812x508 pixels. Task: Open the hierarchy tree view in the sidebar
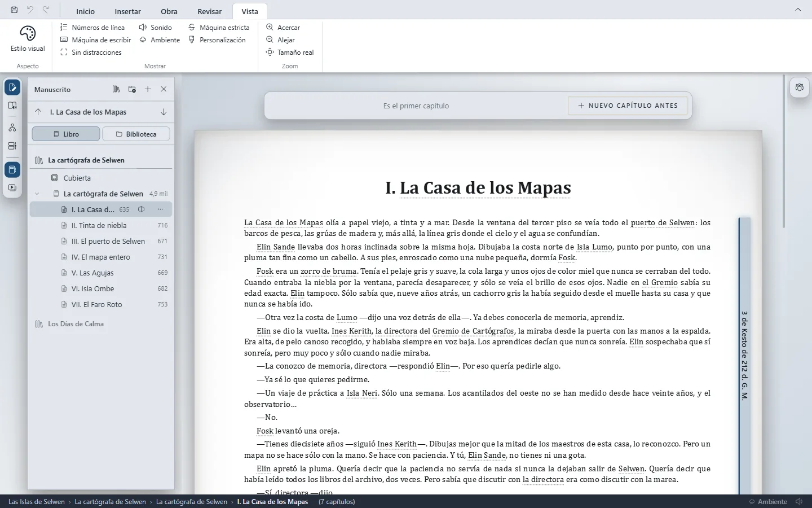pyautogui.click(x=12, y=128)
